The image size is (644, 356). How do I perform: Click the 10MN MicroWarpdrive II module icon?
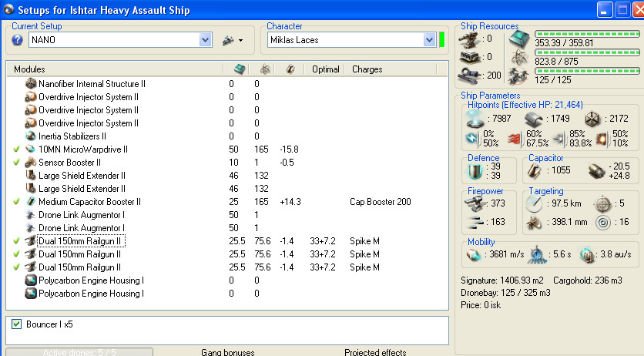pyautogui.click(x=31, y=149)
